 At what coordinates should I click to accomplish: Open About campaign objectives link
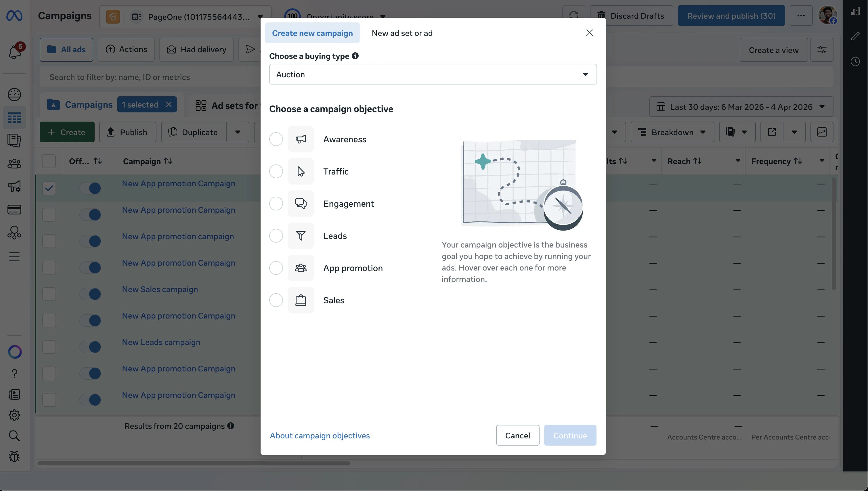tap(320, 435)
